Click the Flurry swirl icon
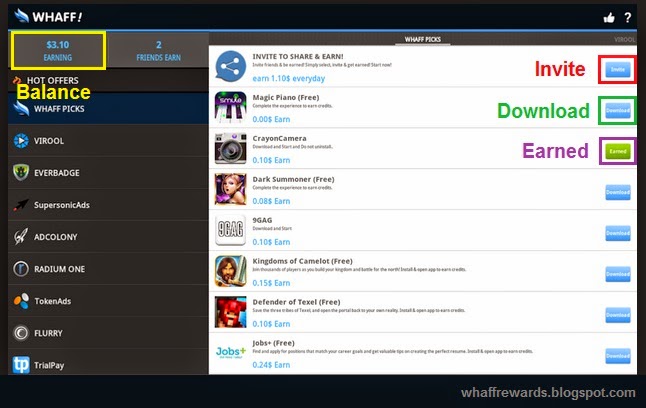The image size is (646, 408). click(21, 333)
